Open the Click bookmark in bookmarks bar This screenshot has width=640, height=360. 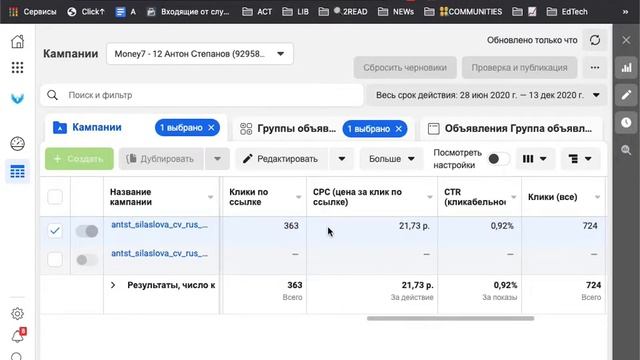pos(86,12)
